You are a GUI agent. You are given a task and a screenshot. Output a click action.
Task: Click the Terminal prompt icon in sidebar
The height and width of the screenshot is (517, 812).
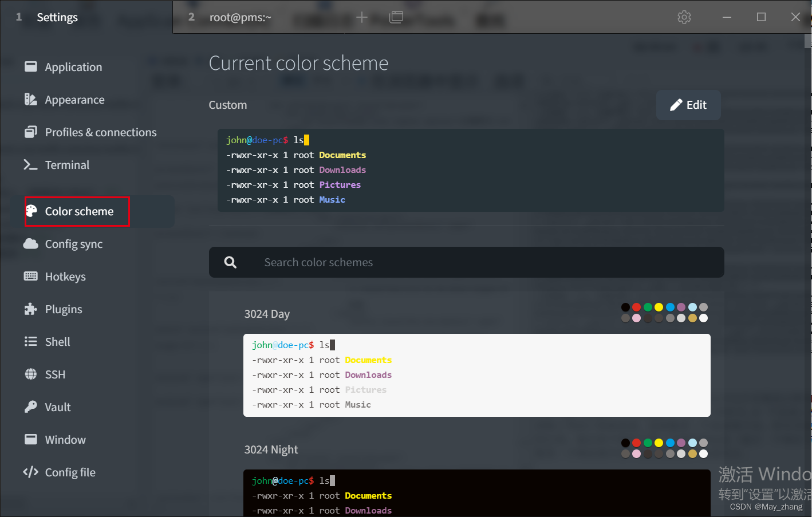click(30, 165)
